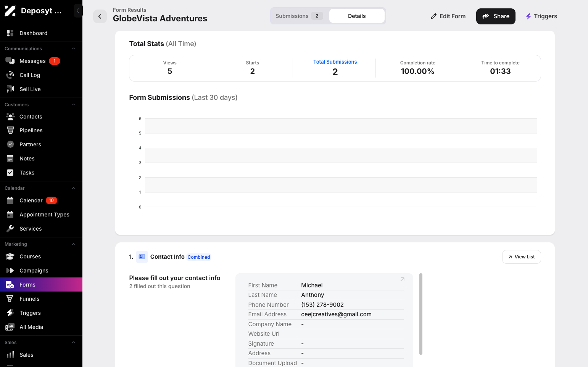The height and width of the screenshot is (367, 588).
Task: Collapse the Calendar section header
Action: click(x=74, y=188)
